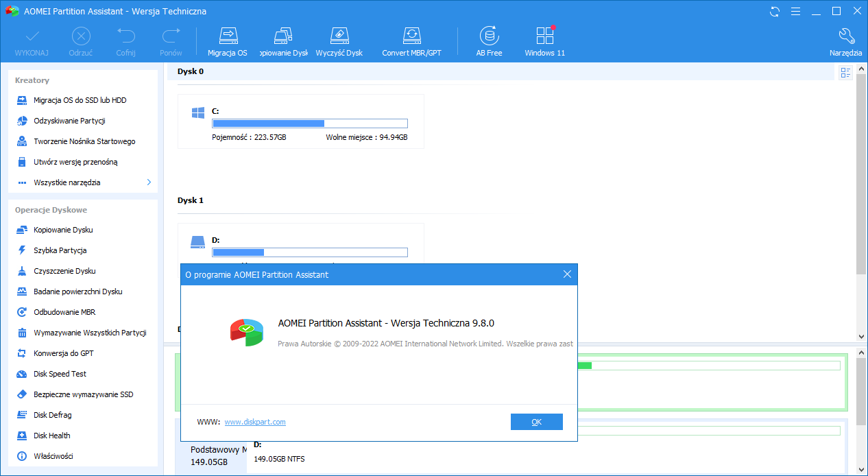868x476 pixels.
Task: Click the lower pane scrollbar down arrow
Action: pos(862,470)
